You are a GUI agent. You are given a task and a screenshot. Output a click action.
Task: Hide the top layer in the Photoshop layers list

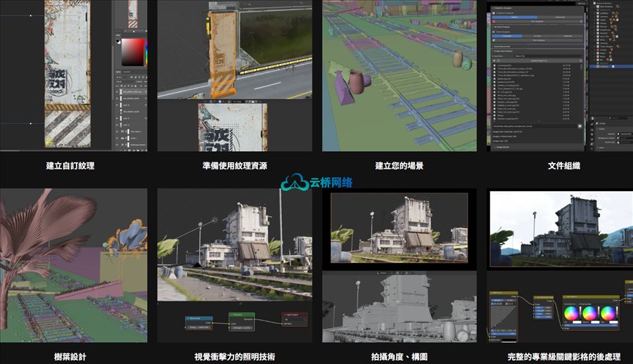coord(117,92)
